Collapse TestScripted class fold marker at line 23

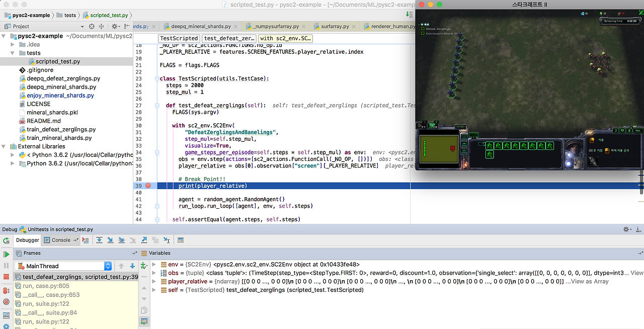tap(157, 79)
